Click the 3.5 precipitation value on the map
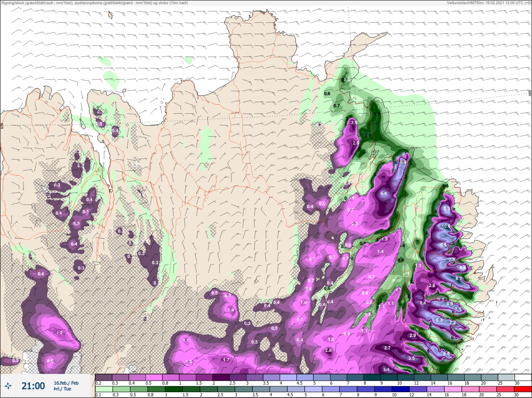The width and height of the screenshot is (532, 398). tap(411, 358)
